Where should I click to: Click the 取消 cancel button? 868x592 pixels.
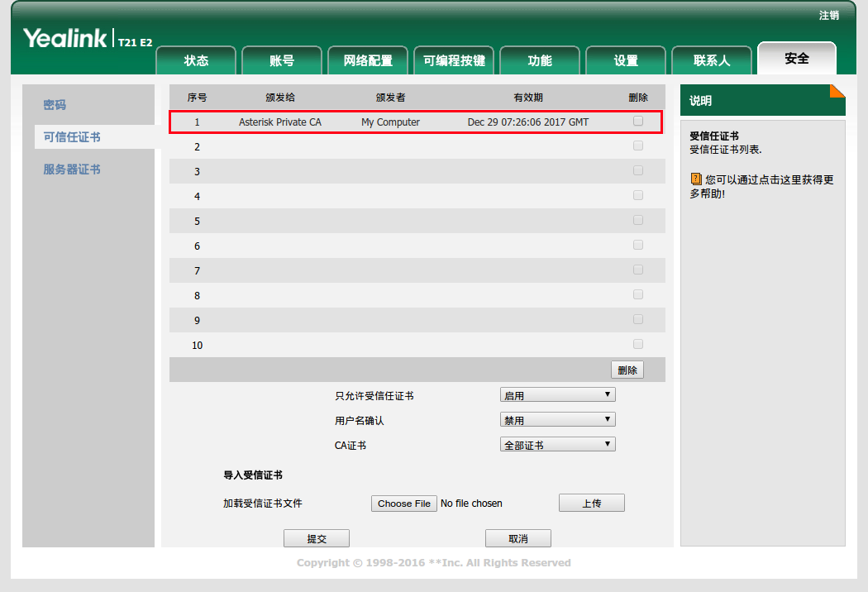coord(517,538)
